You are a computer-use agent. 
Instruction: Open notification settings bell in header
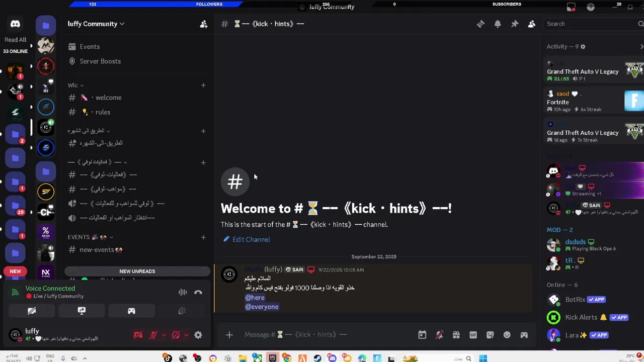pyautogui.click(x=498, y=24)
